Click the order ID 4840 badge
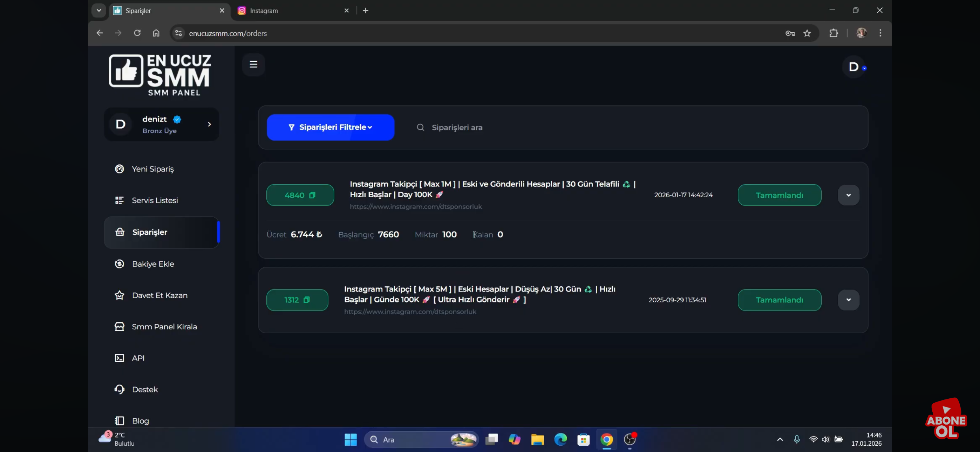 coord(300,195)
